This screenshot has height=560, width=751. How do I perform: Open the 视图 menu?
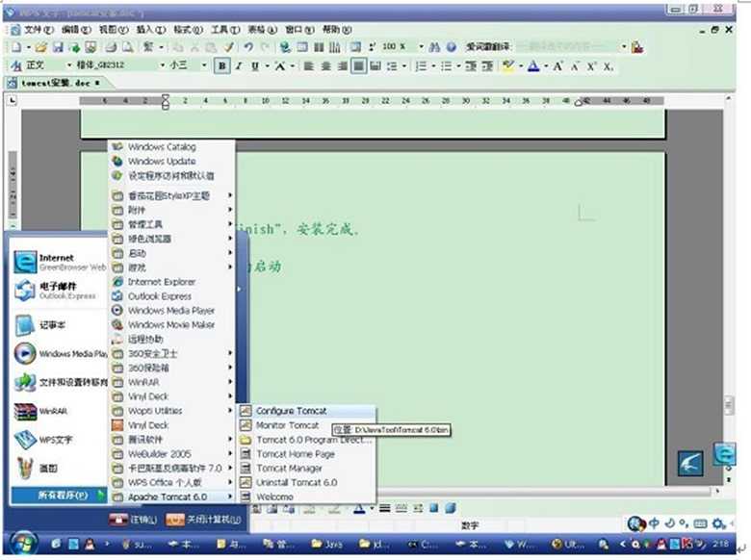click(x=113, y=30)
